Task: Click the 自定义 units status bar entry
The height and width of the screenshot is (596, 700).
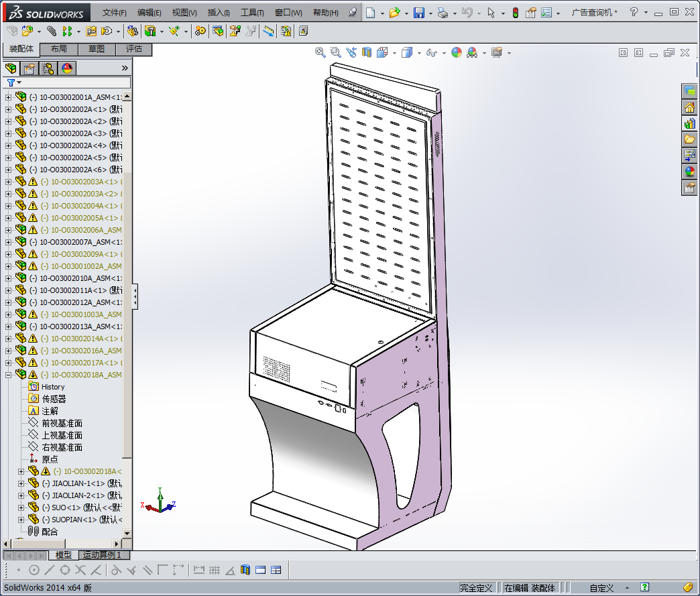Action: pyautogui.click(x=601, y=589)
